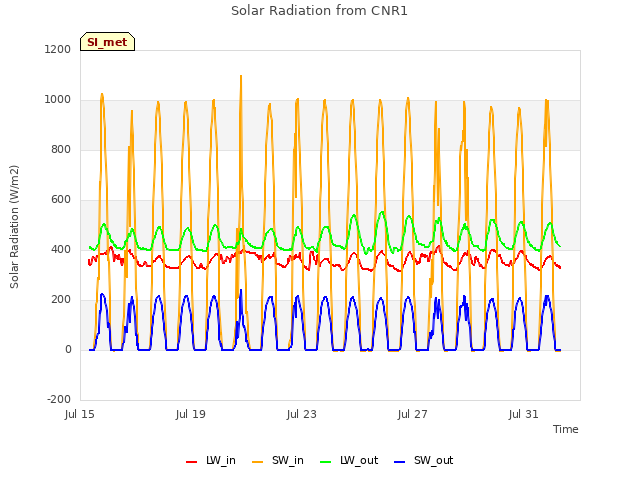Click the tallest SW_in spike near 1100
640x480 pixels.
(241, 77)
